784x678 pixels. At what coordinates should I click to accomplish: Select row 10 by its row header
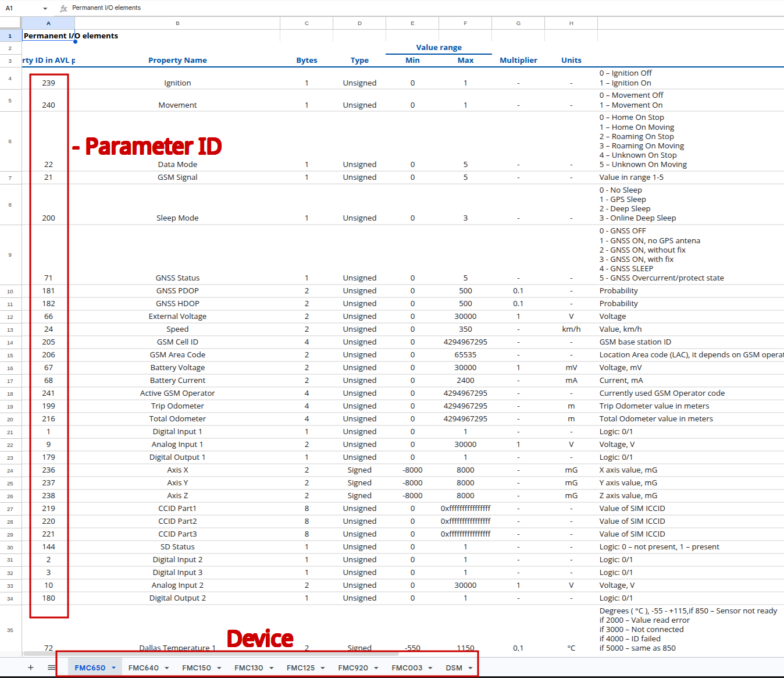pyautogui.click(x=10, y=291)
